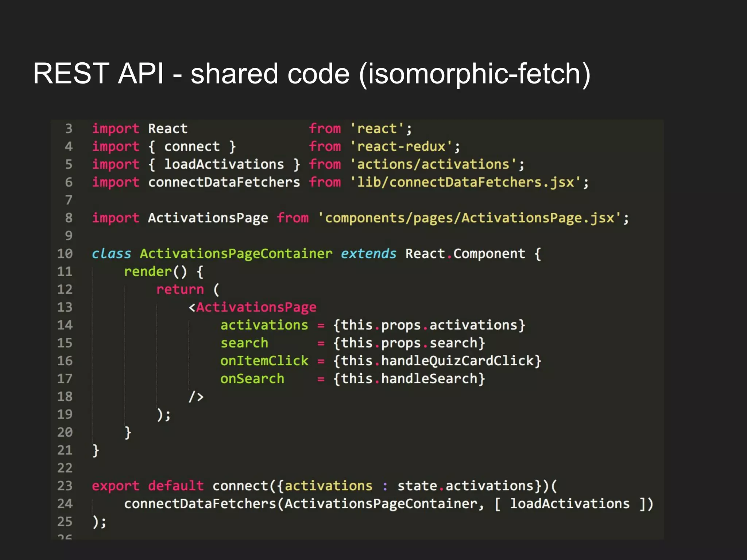Click the 'return' keyword on line 12

pyautogui.click(x=180, y=289)
